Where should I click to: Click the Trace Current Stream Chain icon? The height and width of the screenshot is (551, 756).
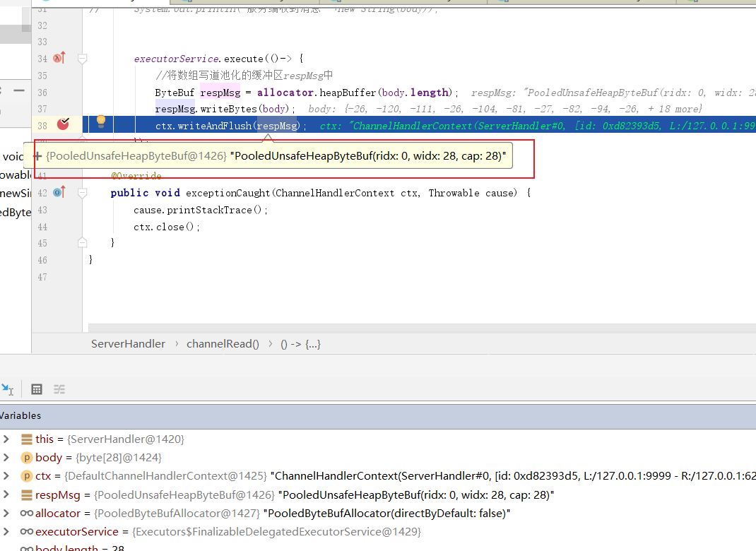click(59, 389)
